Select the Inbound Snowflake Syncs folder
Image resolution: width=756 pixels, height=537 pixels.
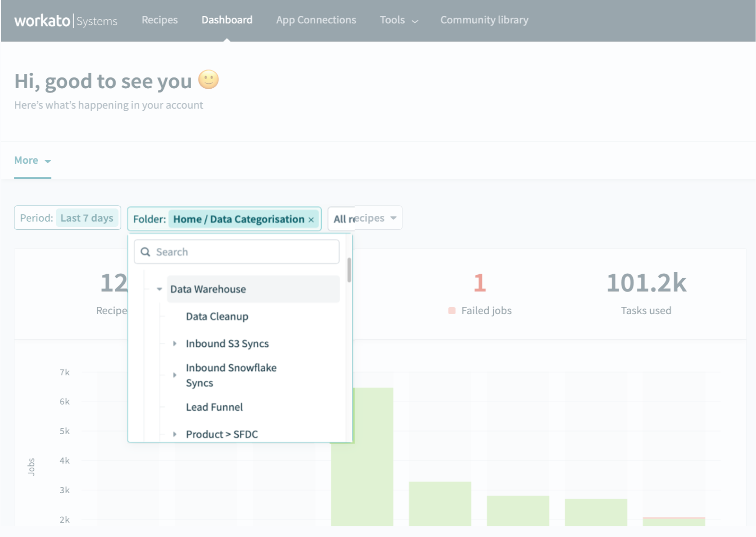tap(231, 375)
